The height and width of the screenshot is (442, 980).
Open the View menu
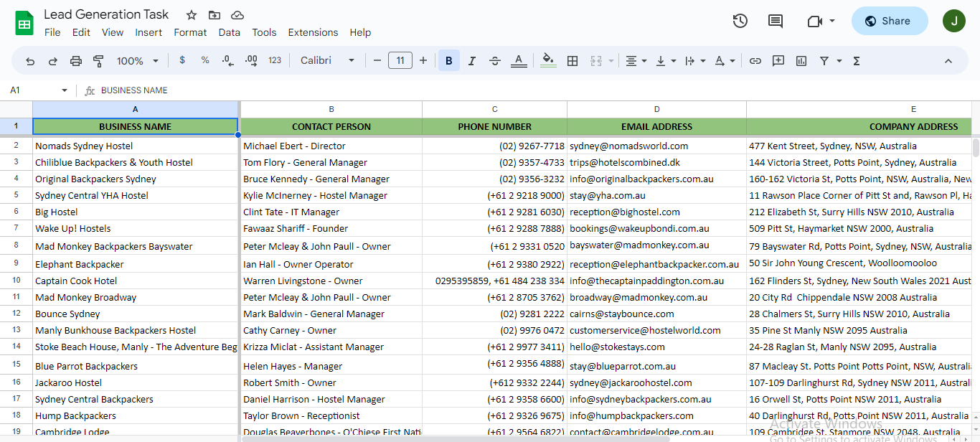[x=113, y=32]
